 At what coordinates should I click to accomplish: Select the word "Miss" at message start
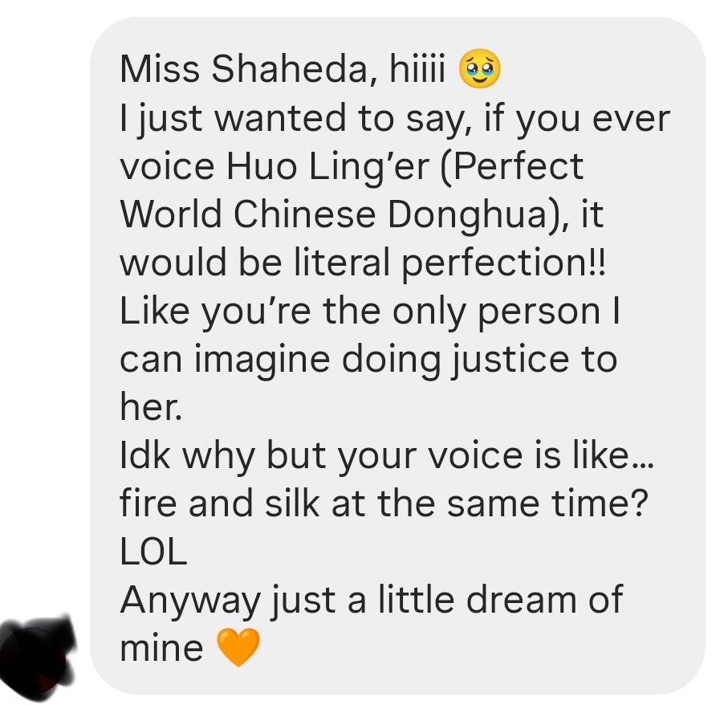point(160,69)
